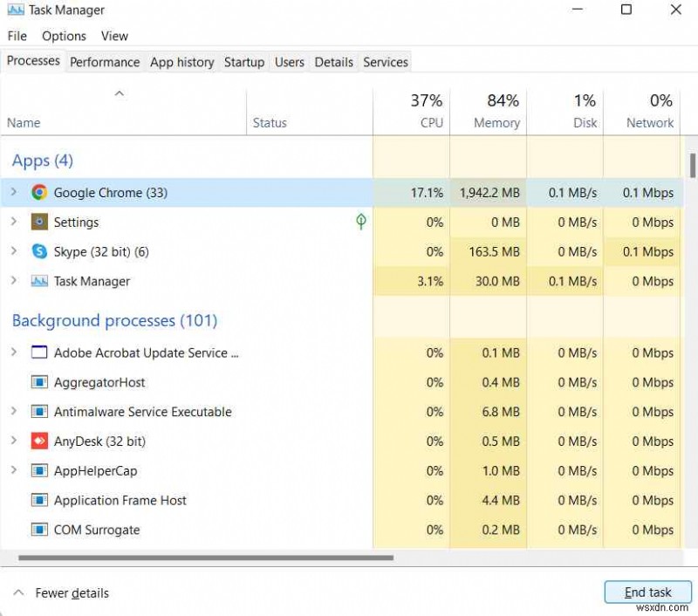
Task: Switch to the Details tab
Action: point(334,62)
